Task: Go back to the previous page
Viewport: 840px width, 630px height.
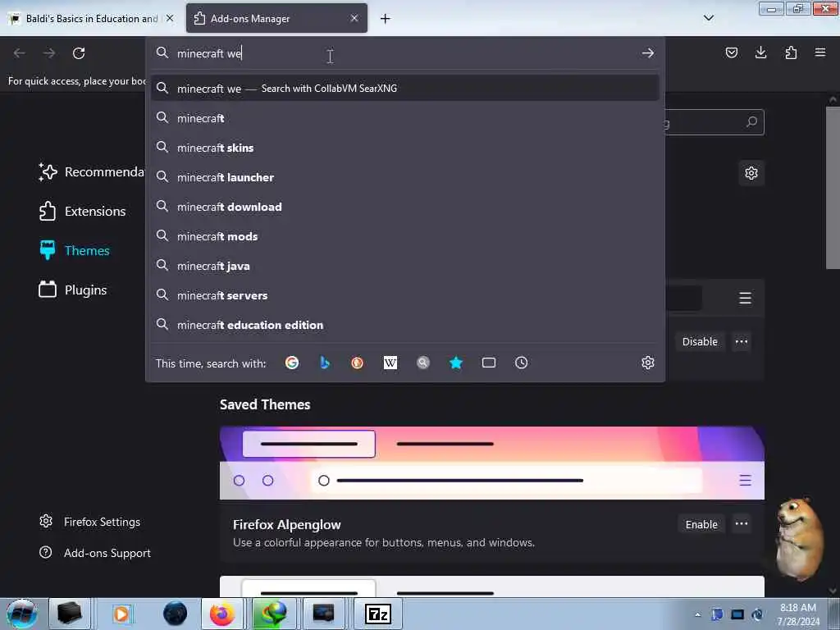Action: click(x=20, y=53)
